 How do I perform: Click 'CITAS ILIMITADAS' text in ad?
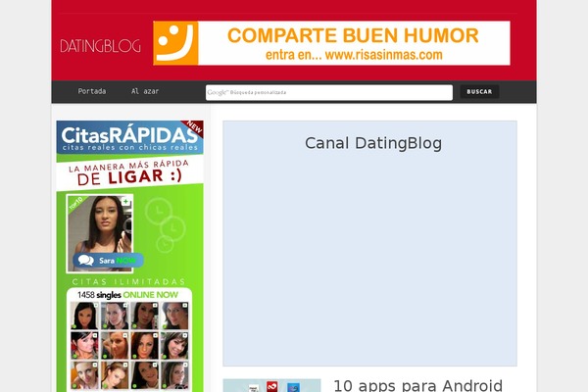pyautogui.click(x=129, y=281)
